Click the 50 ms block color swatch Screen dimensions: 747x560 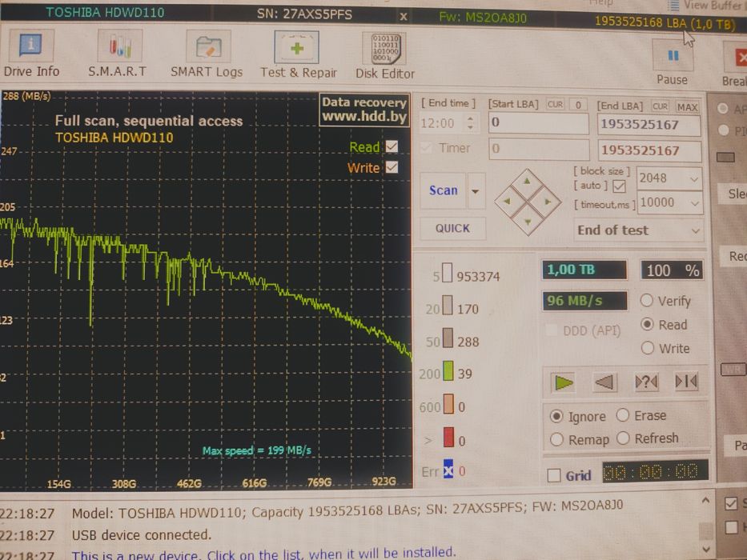point(448,338)
